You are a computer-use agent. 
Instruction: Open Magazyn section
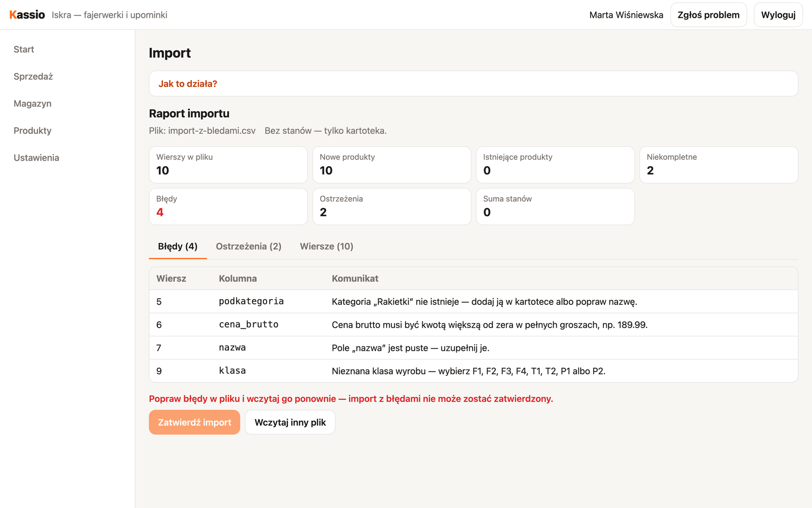32,104
